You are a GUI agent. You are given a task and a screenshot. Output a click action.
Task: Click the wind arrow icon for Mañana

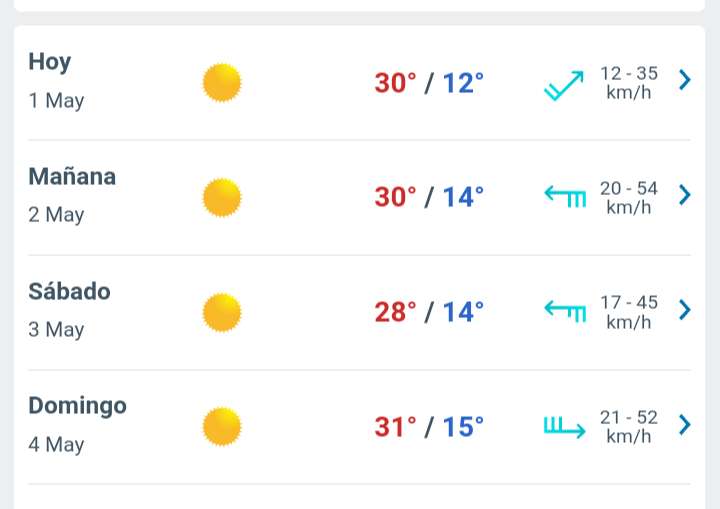coord(564,197)
